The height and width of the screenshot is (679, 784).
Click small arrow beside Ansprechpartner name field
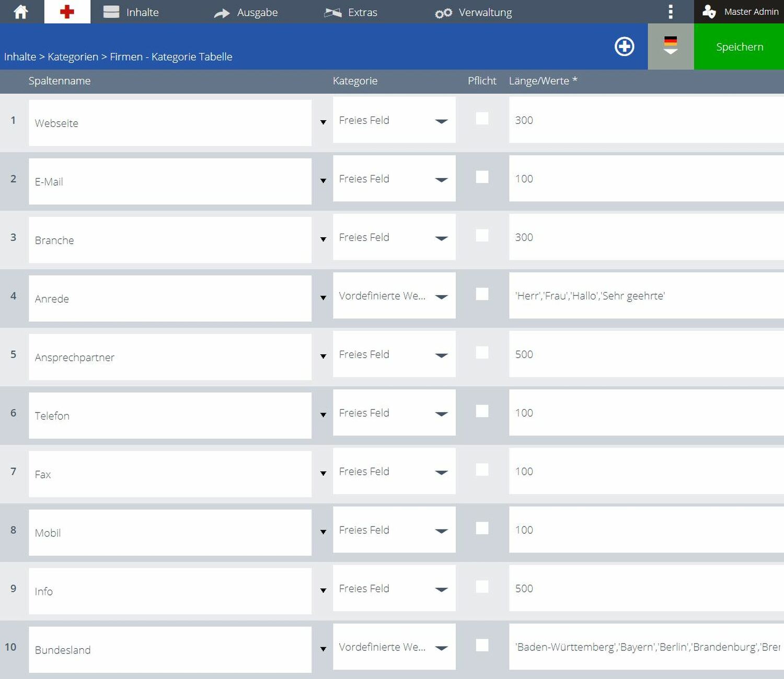click(323, 356)
